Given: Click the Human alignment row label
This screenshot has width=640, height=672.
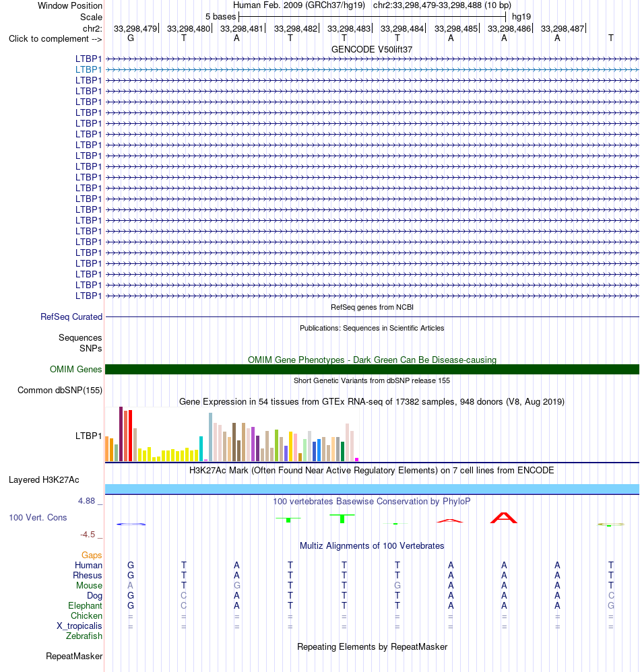Looking at the screenshot, I should point(88,566).
